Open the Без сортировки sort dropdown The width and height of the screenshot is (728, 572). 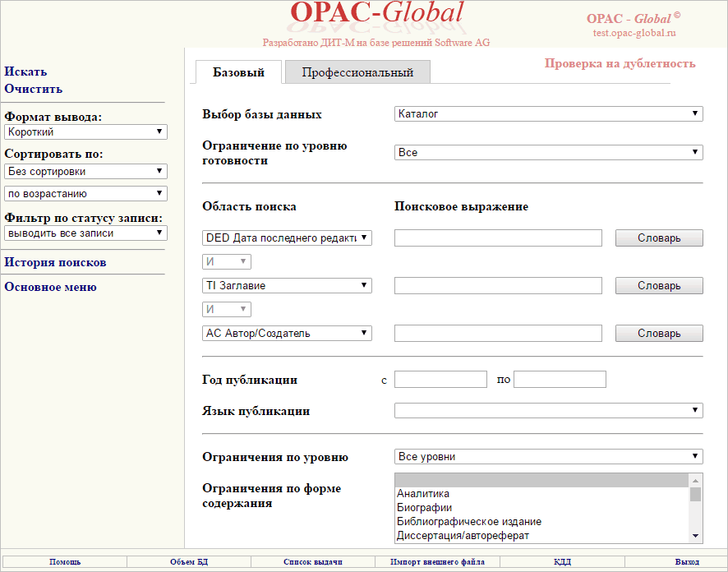85,171
